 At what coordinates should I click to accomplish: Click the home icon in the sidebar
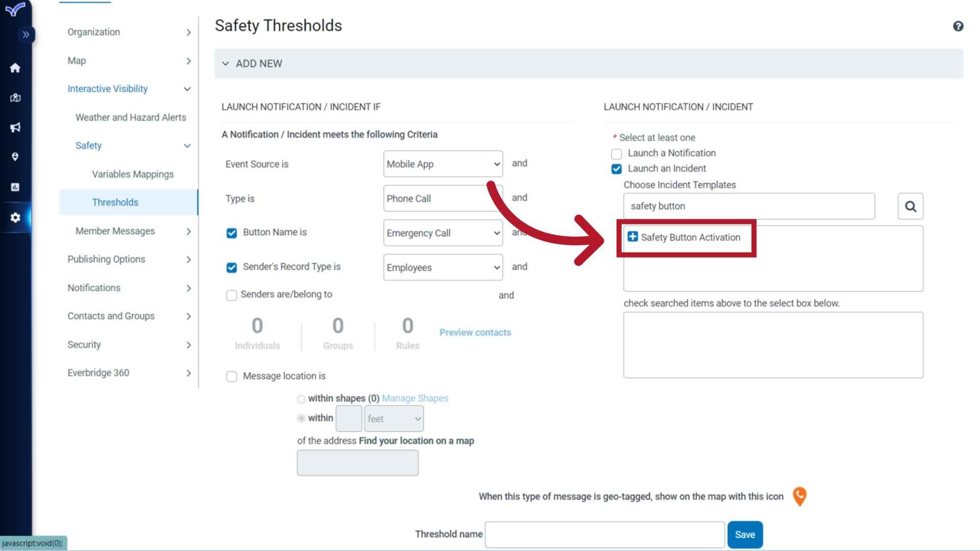pos(16,67)
